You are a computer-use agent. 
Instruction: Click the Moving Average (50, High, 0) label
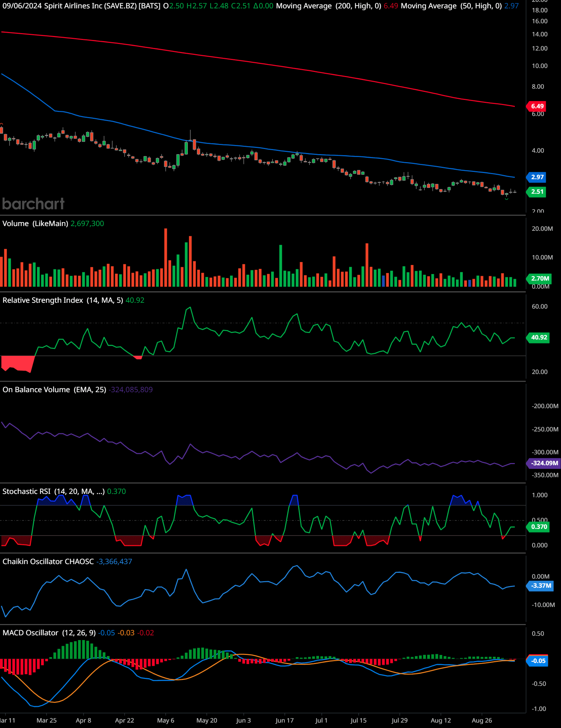451,6
